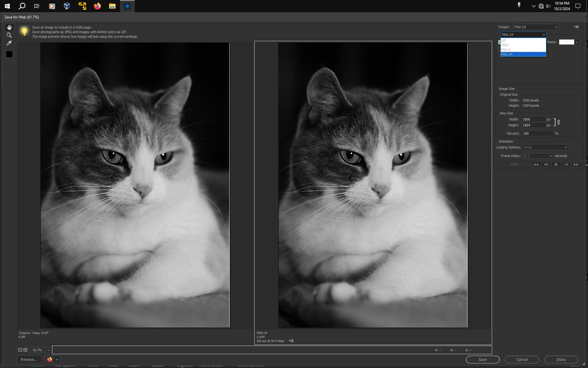The image size is (588, 368).
Task: Click the zoom in plus icon
Action: pos(25,350)
